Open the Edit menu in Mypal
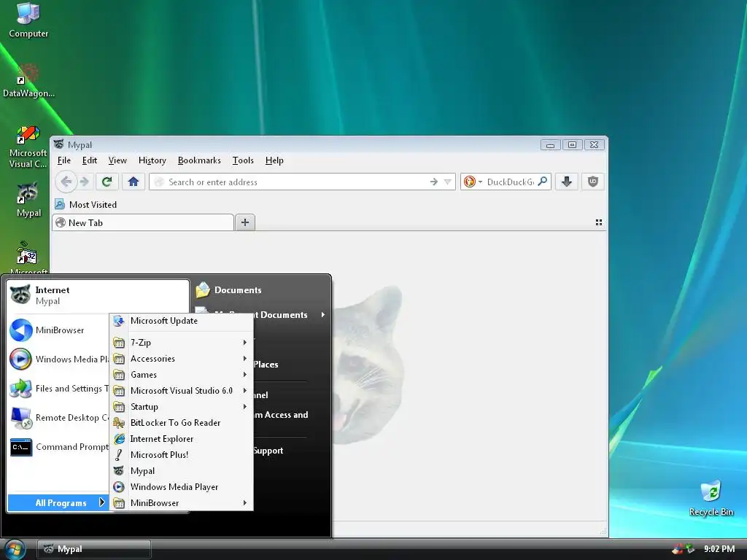747x560 pixels. [90, 160]
